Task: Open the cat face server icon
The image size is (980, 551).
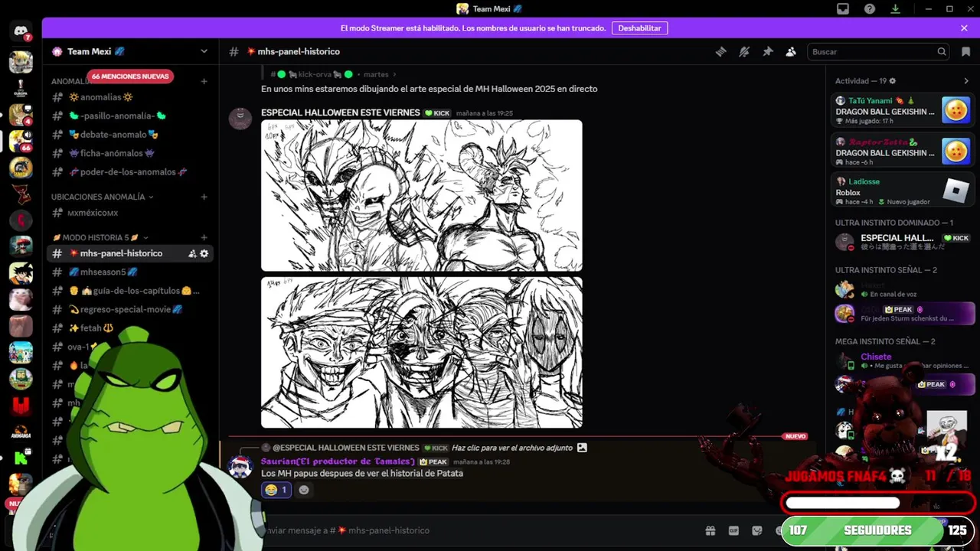Action: pos(21,299)
